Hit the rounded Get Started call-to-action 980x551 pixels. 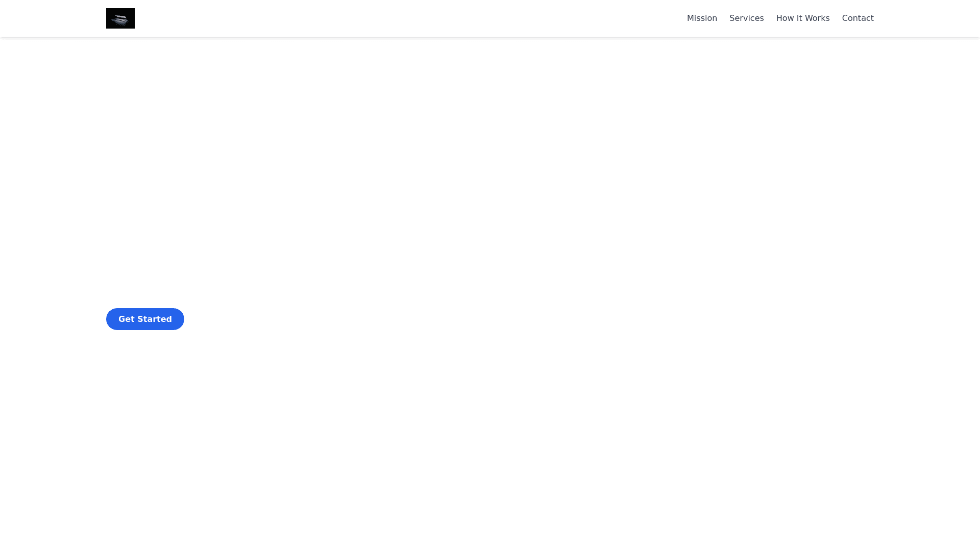145,319
